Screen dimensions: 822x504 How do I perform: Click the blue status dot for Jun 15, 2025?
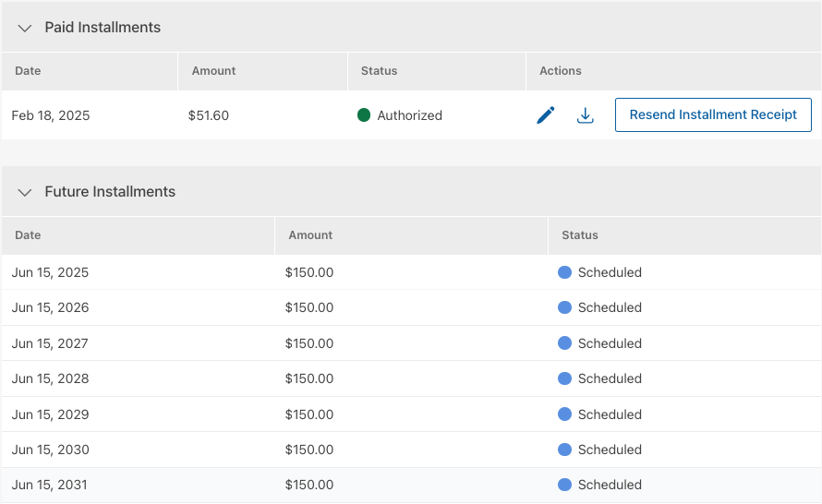point(564,272)
